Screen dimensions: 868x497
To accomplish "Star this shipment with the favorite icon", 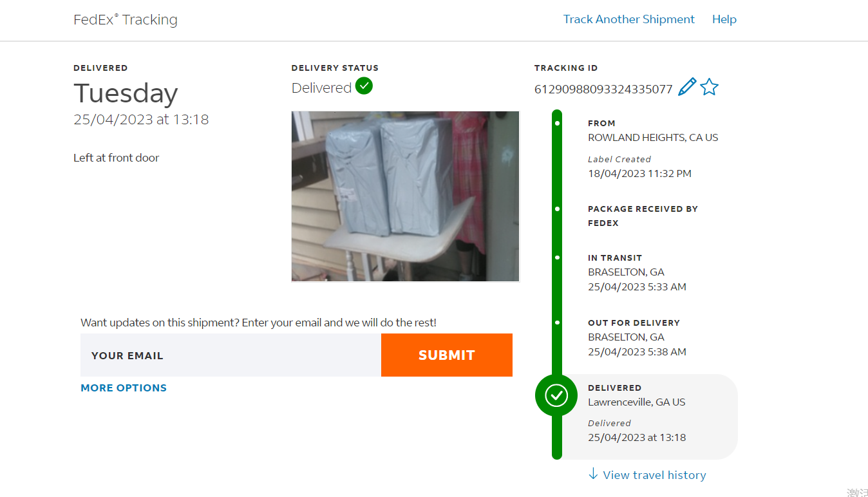I will tap(709, 87).
